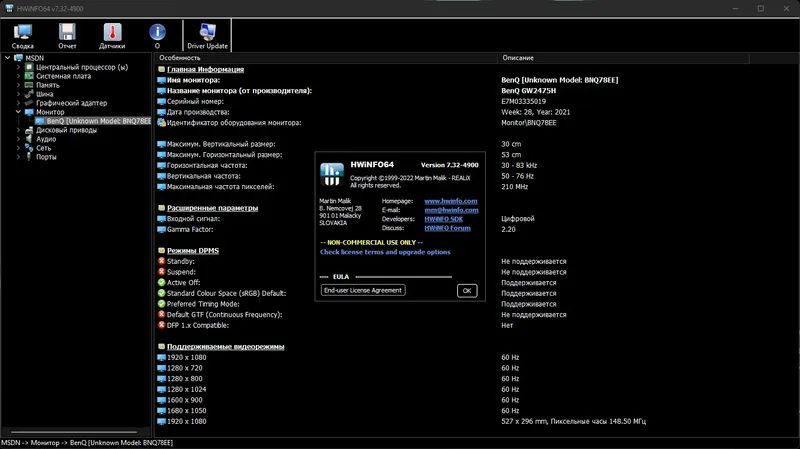The height and width of the screenshot is (449, 800).
Task: Click the status bar path MSDN -> Монитор
Action: pos(87,443)
